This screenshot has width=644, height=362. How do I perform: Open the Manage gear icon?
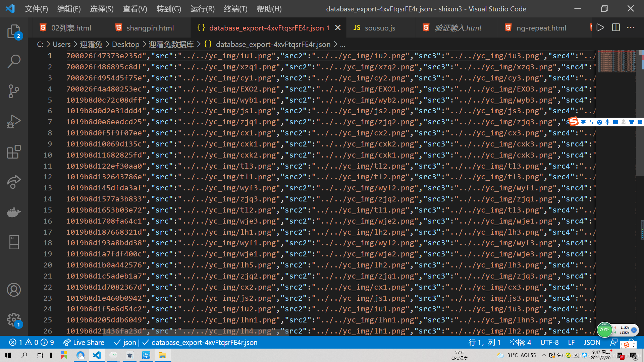(x=14, y=320)
